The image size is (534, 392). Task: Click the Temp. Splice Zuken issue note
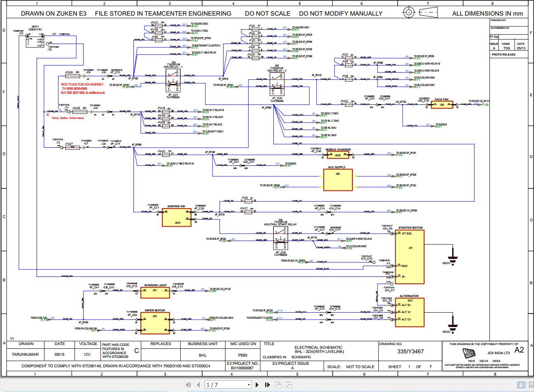(68, 118)
